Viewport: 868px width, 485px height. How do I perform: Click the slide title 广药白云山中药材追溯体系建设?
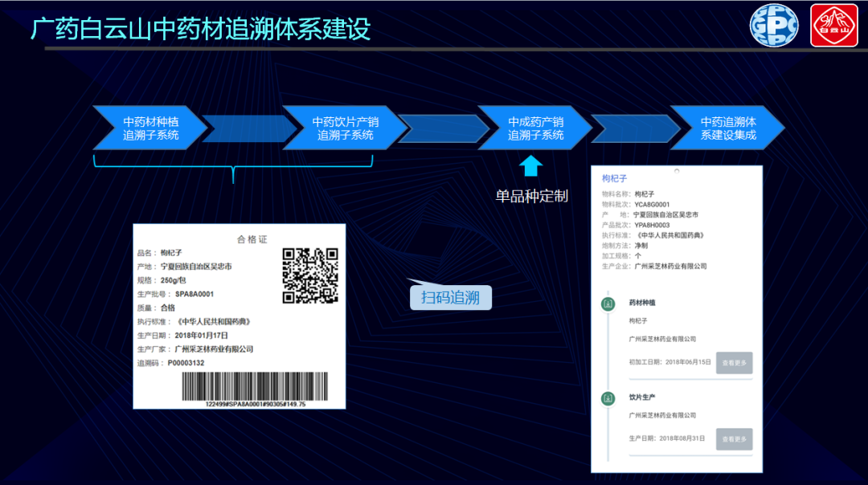[x=200, y=28]
